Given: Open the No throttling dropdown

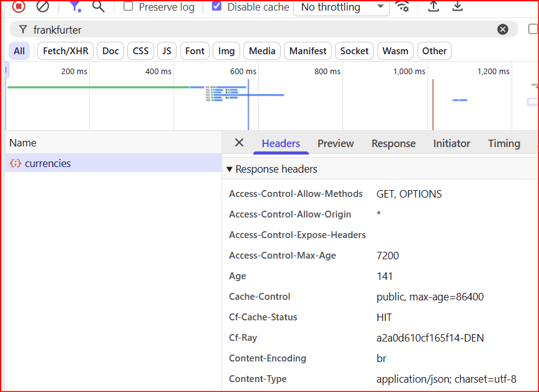Looking at the screenshot, I should [341, 7].
